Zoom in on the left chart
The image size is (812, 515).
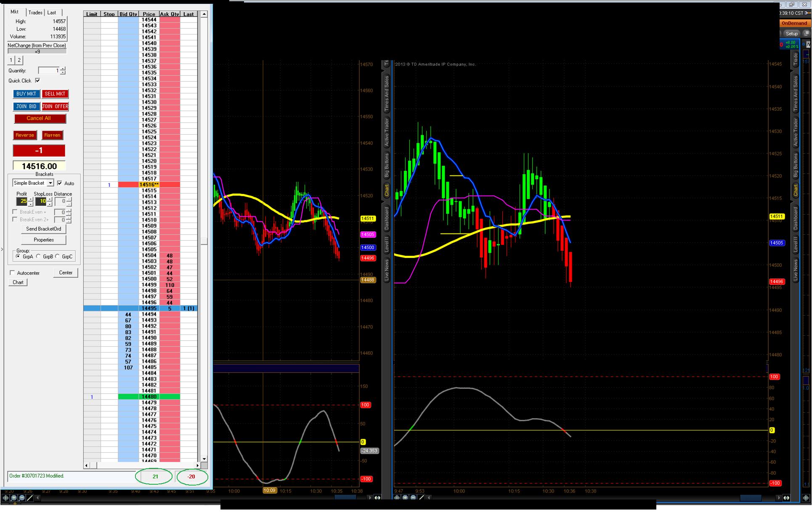click(14, 498)
